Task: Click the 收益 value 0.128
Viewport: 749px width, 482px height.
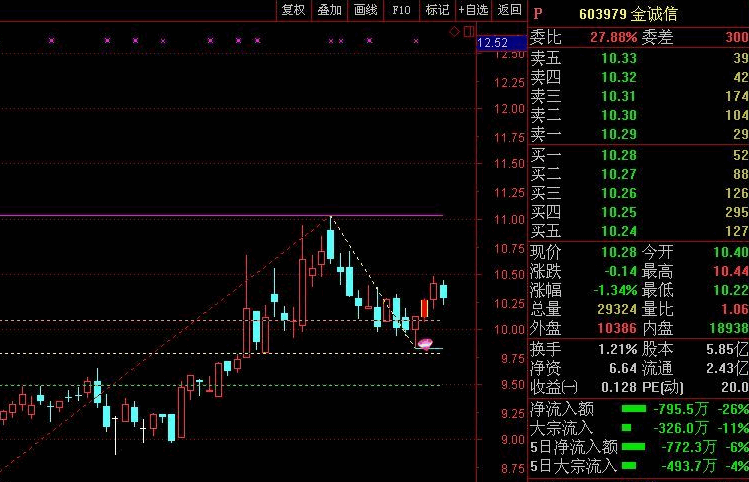Action: pyautogui.click(x=619, y=387)
